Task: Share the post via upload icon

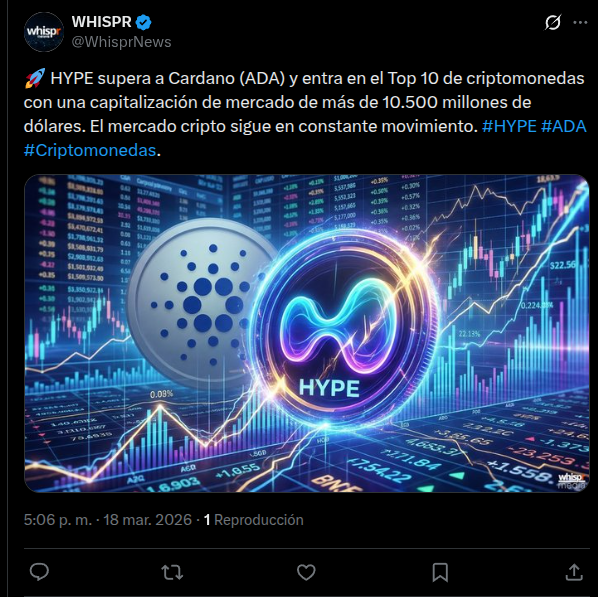Action: 574,572
